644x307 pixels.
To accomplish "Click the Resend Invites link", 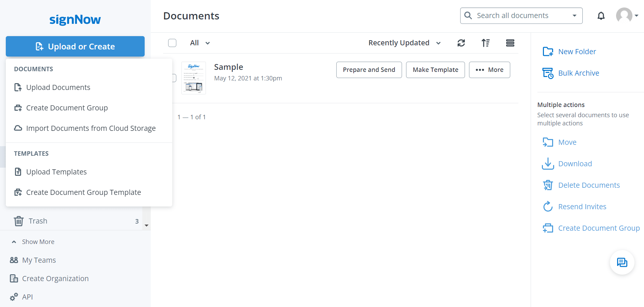I will pos(582,206).
